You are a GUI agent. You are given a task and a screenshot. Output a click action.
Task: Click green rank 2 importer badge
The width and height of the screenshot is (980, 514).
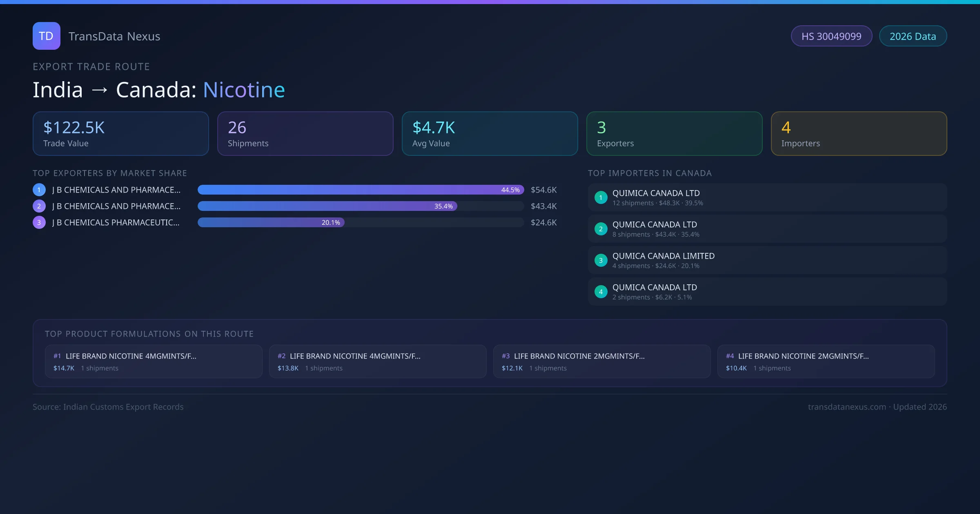coord(601,229)
